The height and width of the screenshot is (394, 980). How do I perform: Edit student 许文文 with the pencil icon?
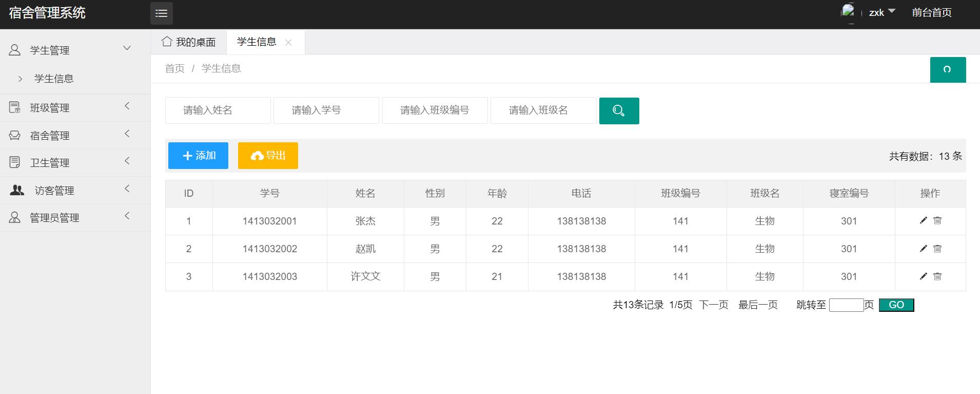tap(923, 276)
